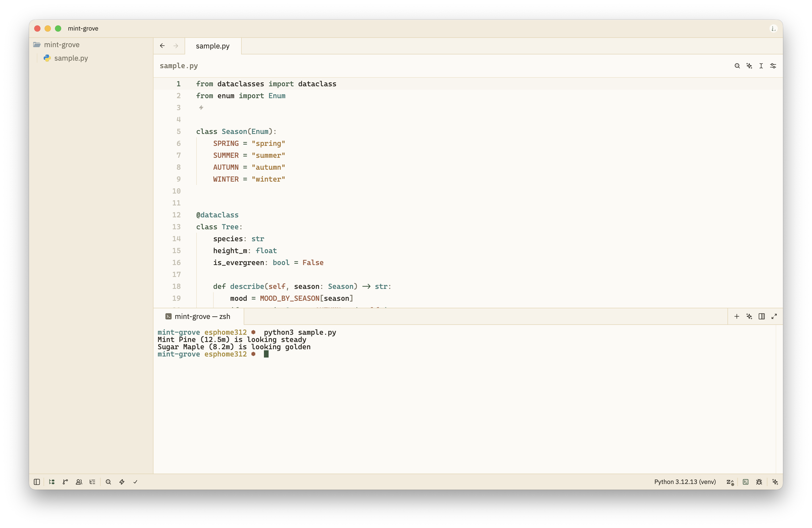Screen dimensions: 812x528
Task: Click the MOOD_BY_SEASON identifier on line 19
Action: (290, 298)
